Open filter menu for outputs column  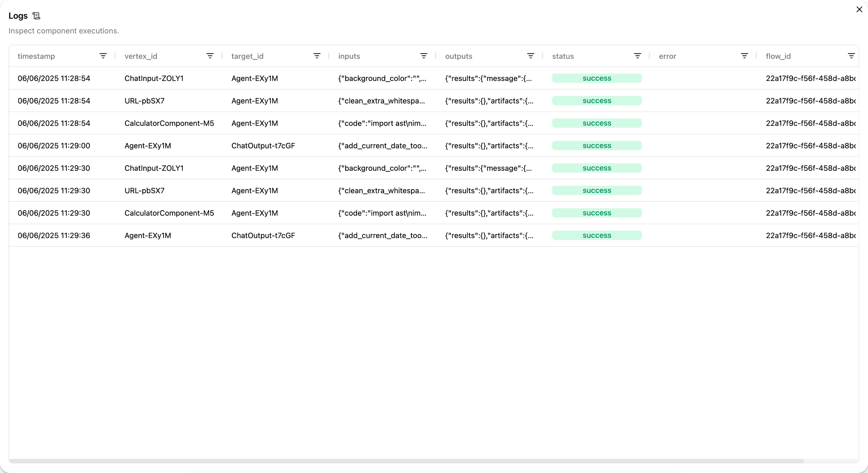[530, 56]
